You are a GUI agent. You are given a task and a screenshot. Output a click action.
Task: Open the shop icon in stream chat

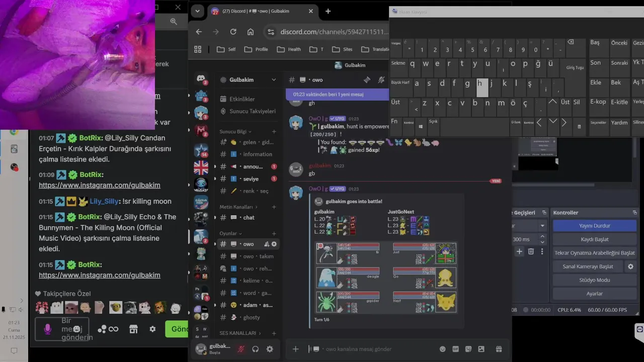coord(133,329)
